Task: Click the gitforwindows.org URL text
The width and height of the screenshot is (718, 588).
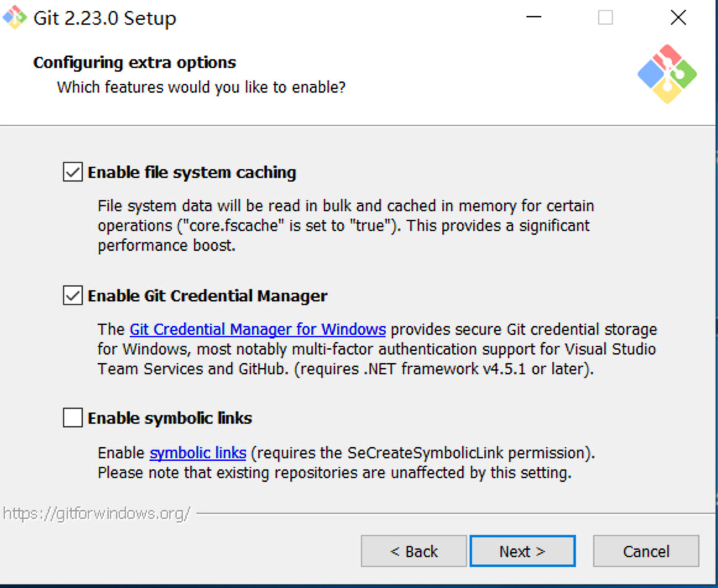Action: click(x=96, y=513)
